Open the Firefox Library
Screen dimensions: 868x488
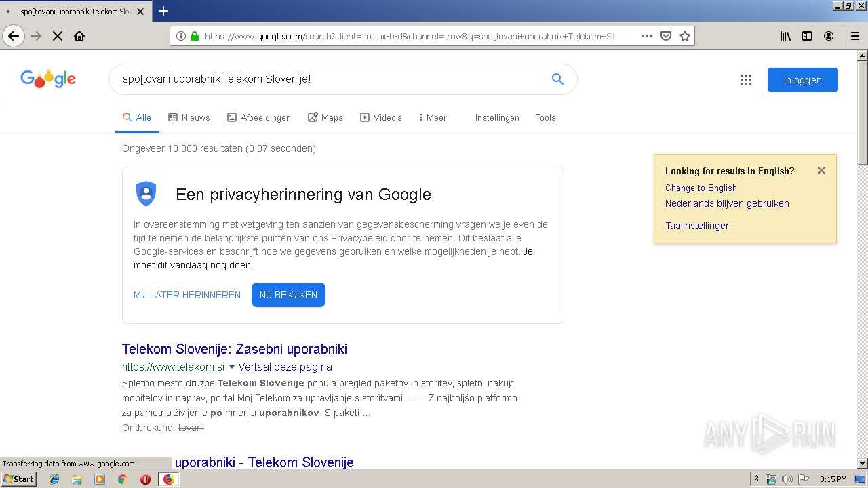[785, 36]
